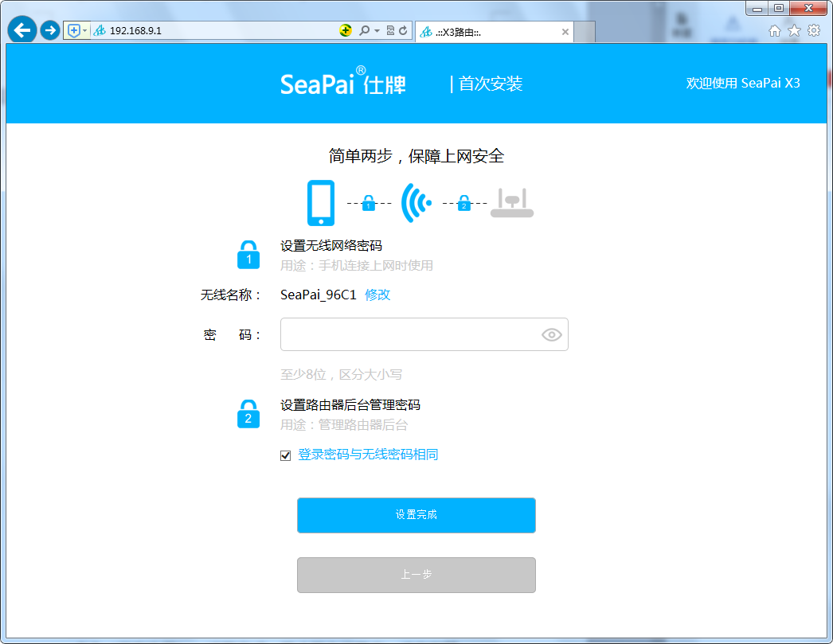This screenshot has width=833, height=644.
Task: Click the "设置路由器后台管理密码" step title
Action: pos(350,405)
